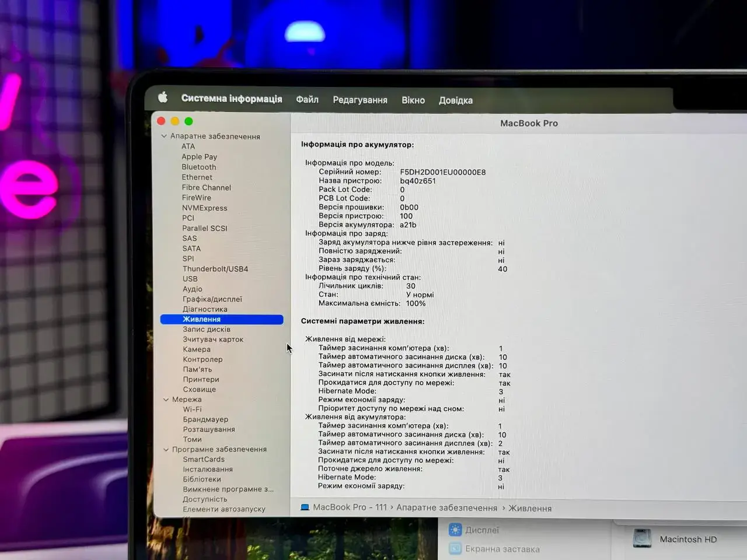747x560 pixels.
Task: Select Пам'ять in the sidebar
Action: pos(197,369)
